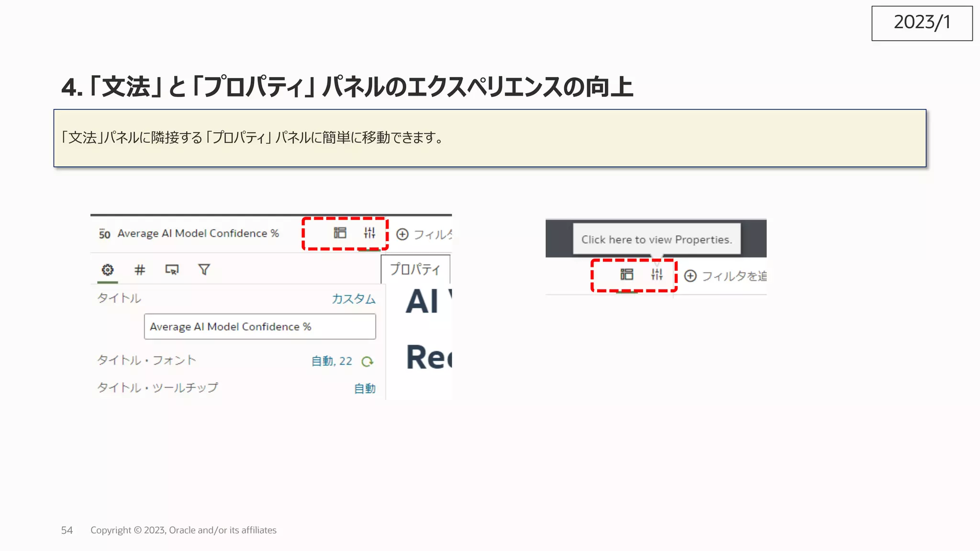Open the Properties sliders icon in right screenshot
The width and height of the screenshot is (980, 551).
(x=657, y=274)
